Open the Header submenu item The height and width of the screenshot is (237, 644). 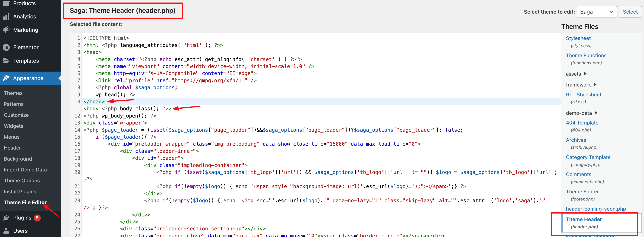12,148
